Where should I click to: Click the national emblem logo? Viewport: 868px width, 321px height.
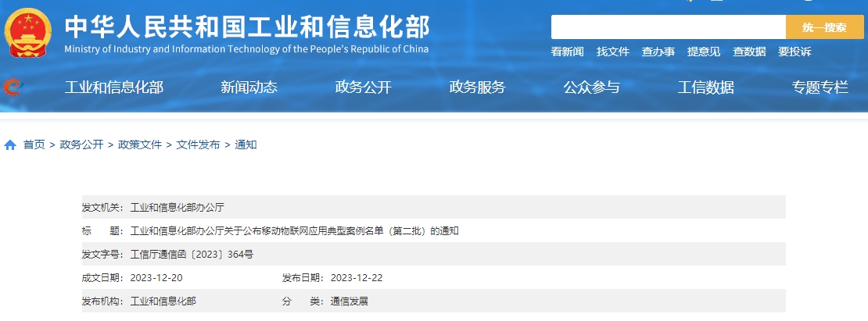27,34
